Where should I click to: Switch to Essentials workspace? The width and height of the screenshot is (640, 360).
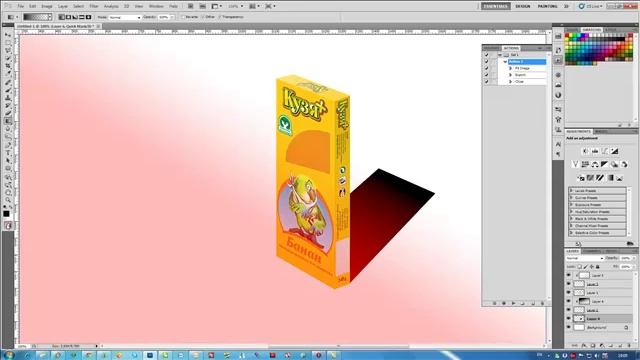[495, 7]
